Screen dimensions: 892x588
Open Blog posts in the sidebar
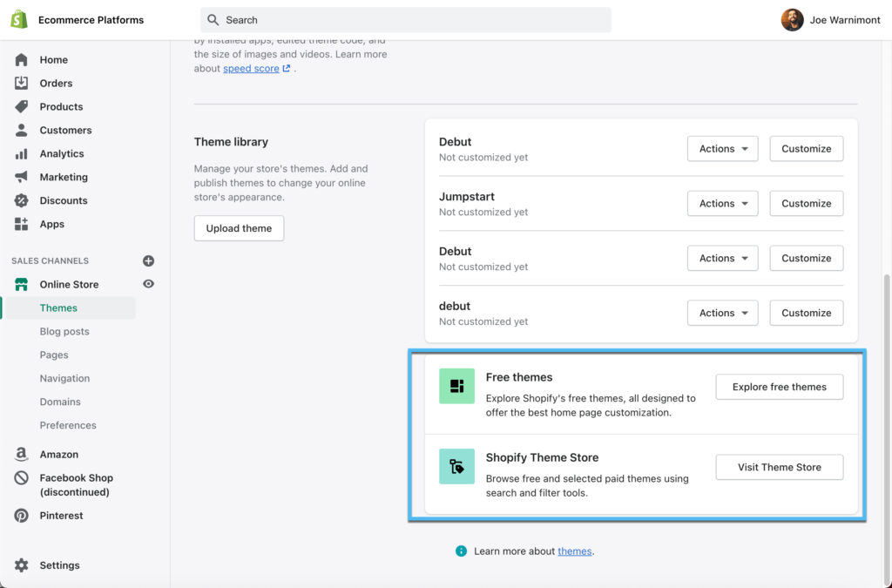[64, 332]
